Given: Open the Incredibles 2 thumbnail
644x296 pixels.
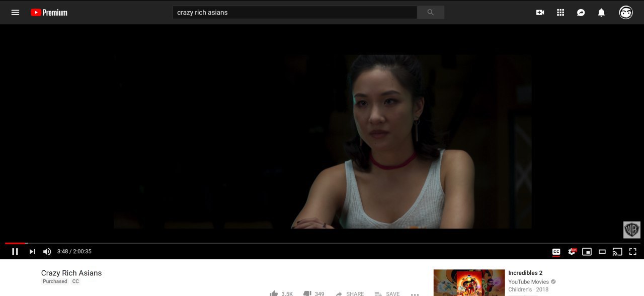Looking at the screenshot, I should point(469,282).
